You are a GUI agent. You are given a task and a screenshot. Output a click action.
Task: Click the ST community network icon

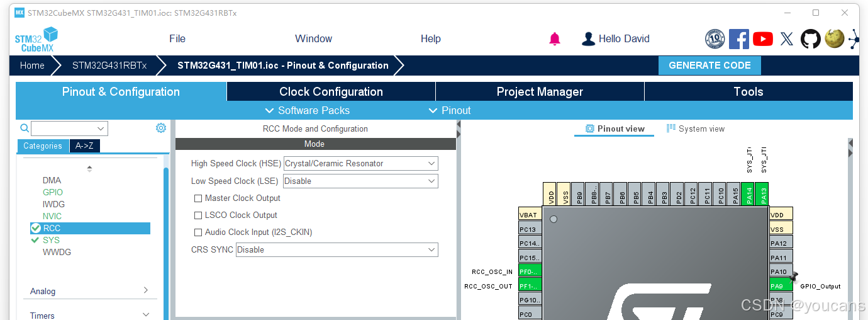point(854,39)
